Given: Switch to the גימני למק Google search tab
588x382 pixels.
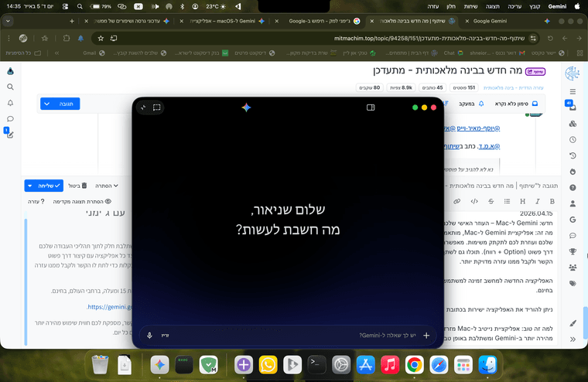Looking at the screenshot, I should click(x=319, y=22).
